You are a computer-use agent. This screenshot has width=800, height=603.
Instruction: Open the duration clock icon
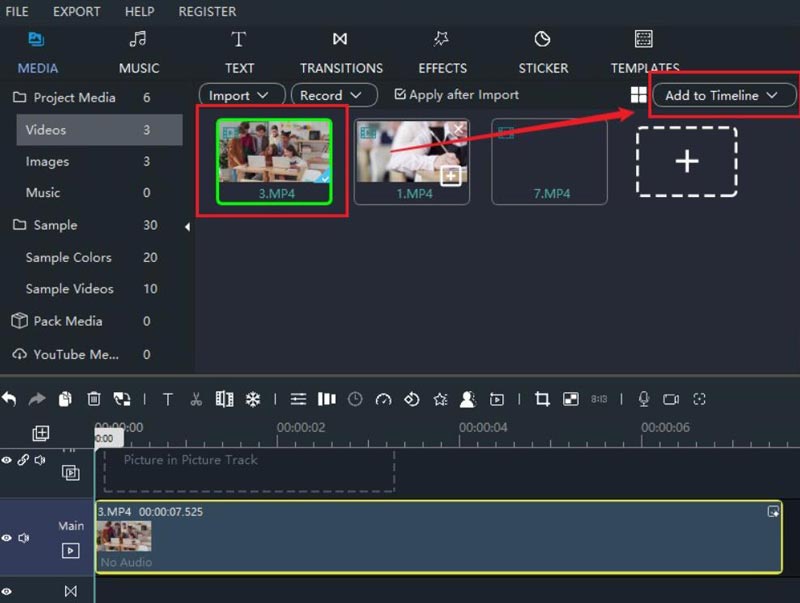pos(355,399)
